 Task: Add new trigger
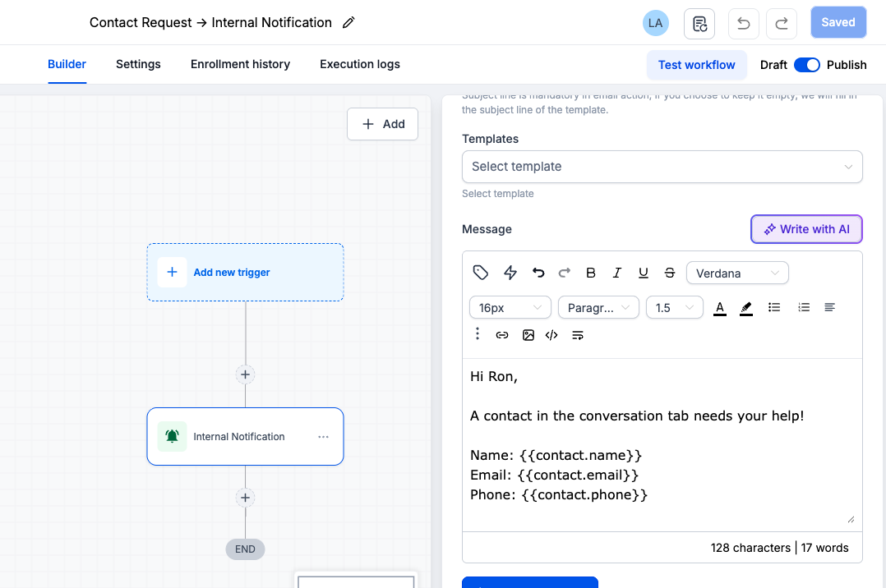click(x=245, y=273)
